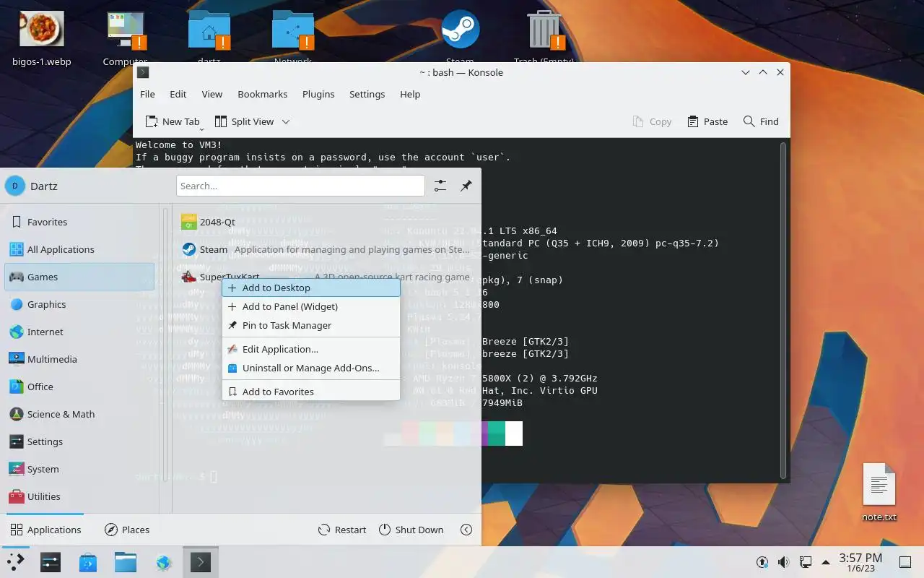Expand the Split View dropdown arrow
Screen dimensions: 924x578
[286, 121]
